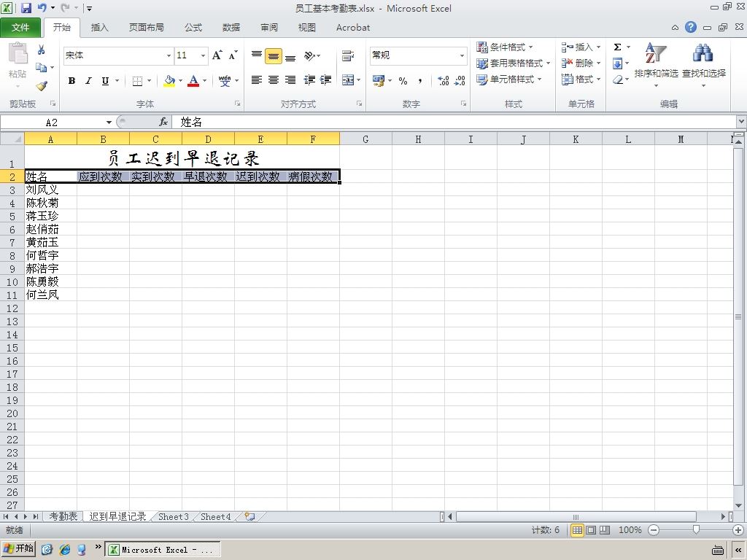The image size is (747, 560).
Task: Decrease font size with the small A icon
Action: click(x=233, y=55)
